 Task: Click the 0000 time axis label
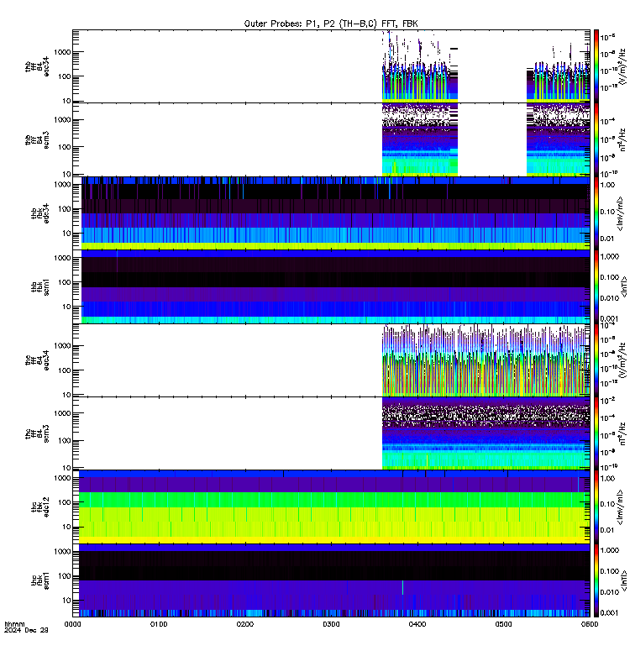point(72,624)
